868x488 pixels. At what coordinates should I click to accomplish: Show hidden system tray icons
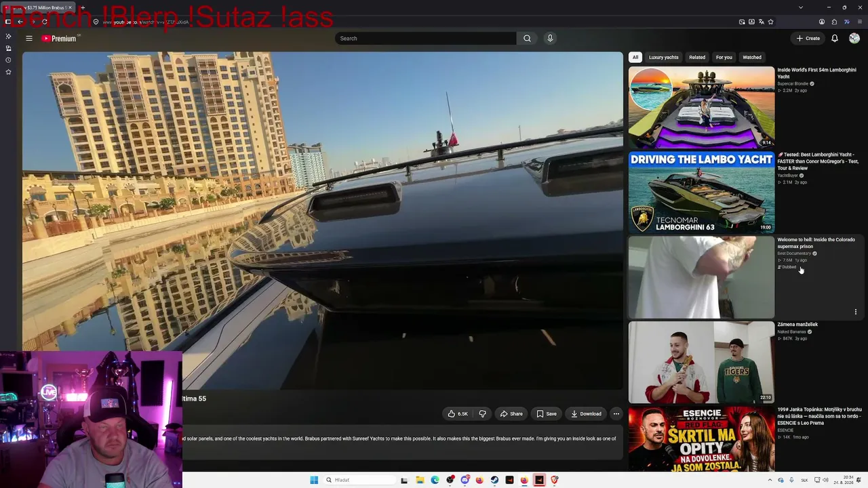[770, 480]
